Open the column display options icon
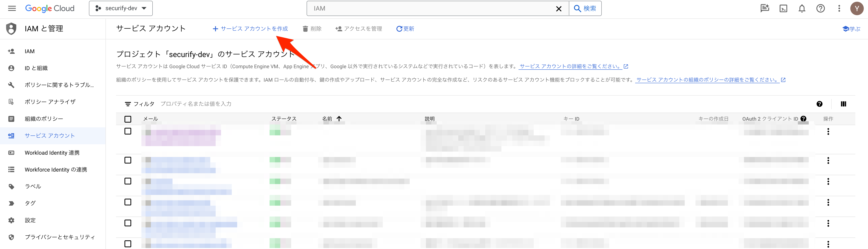The height and width of the screenshot is (249, 868). [x=843, y=104]
